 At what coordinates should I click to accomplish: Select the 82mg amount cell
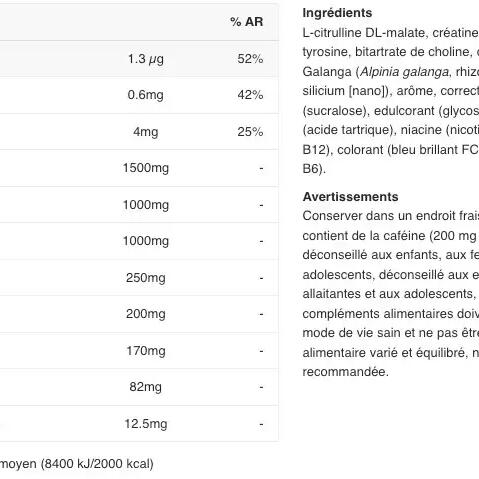coord(146,387)
